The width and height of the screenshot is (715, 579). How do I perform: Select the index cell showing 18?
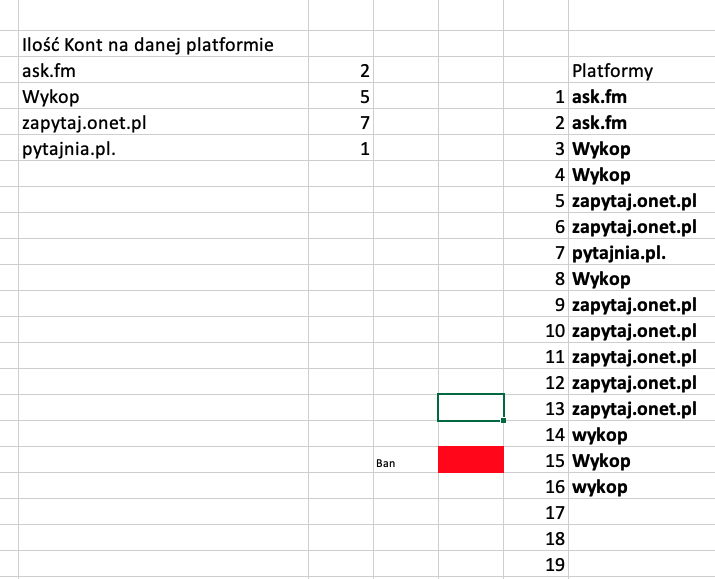coord(536,538)
